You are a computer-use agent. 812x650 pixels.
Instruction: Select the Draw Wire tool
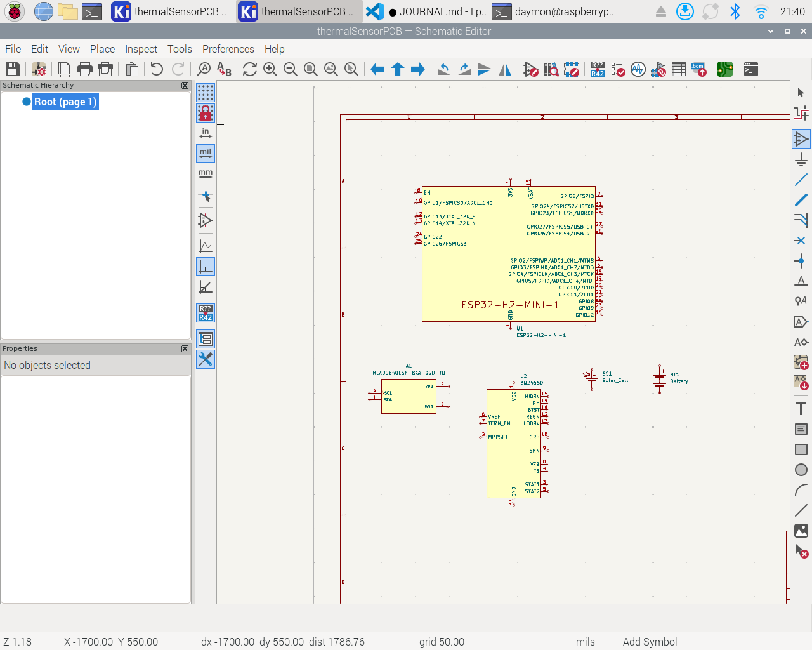pos(801,180)
